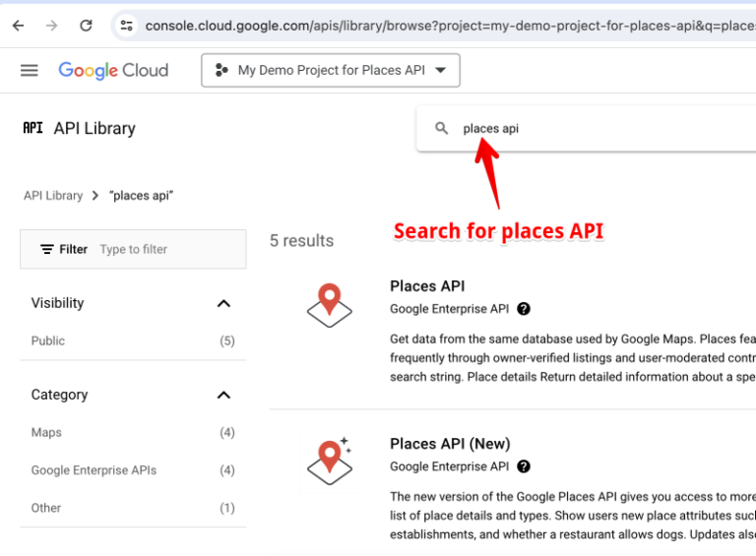Navigate to API Library breadcrumb link
The height and width of the screenshot is (556, 756).
click(53, 196)
